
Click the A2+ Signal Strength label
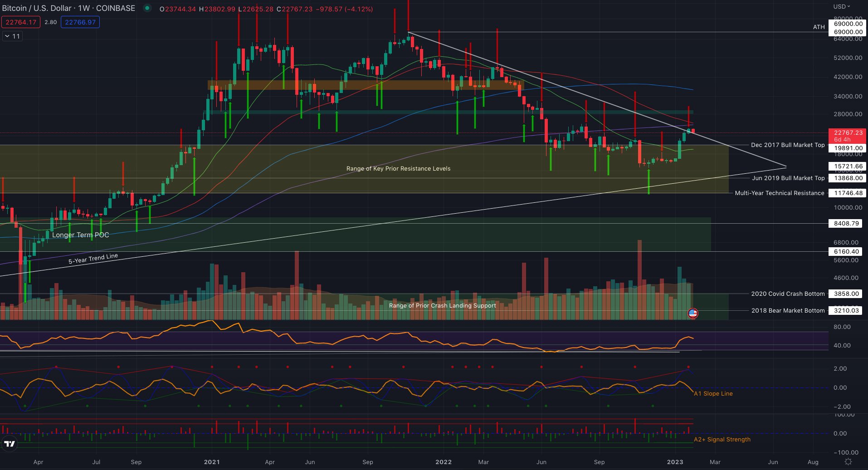click(x=722, y=440)
